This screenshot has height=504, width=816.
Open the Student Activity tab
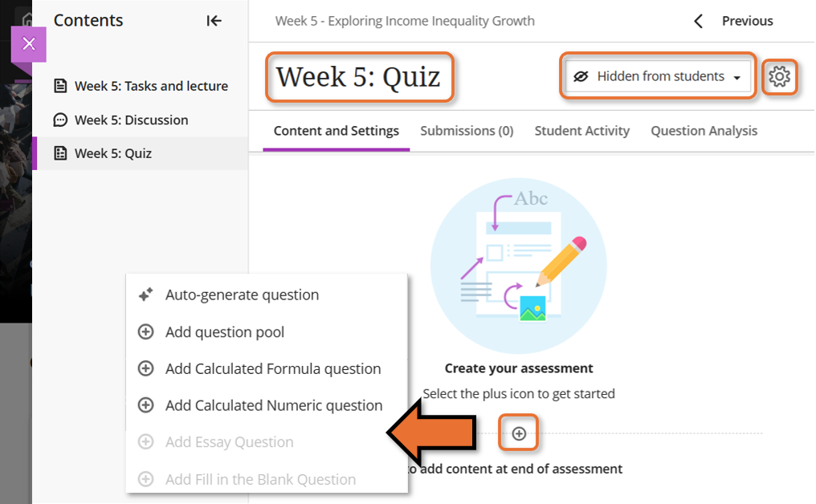(x=581, y=131)
